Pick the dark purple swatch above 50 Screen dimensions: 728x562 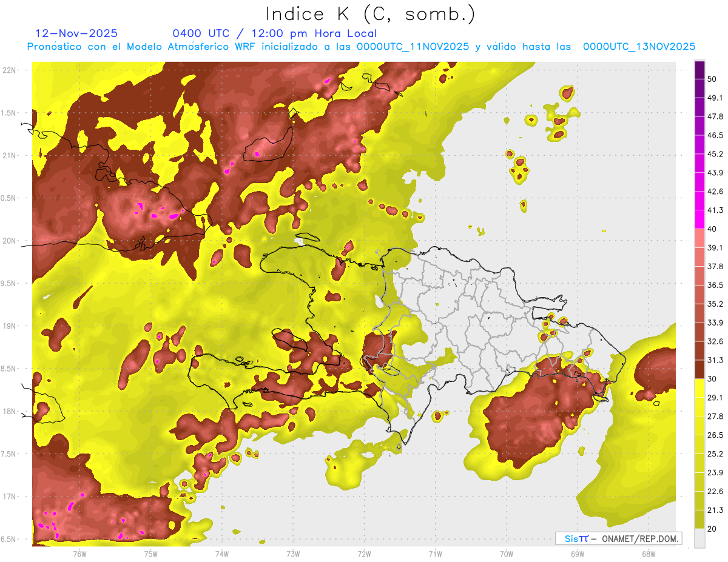pos(699,70)
